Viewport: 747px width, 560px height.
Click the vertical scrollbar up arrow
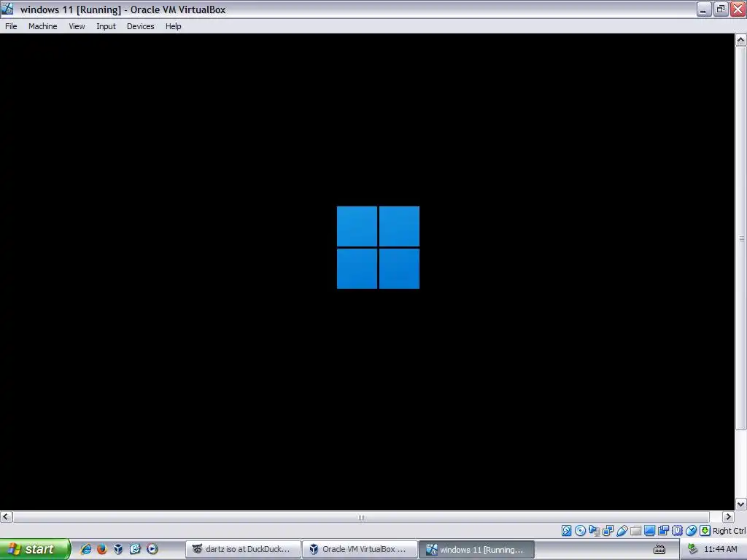tap(741, 39)
